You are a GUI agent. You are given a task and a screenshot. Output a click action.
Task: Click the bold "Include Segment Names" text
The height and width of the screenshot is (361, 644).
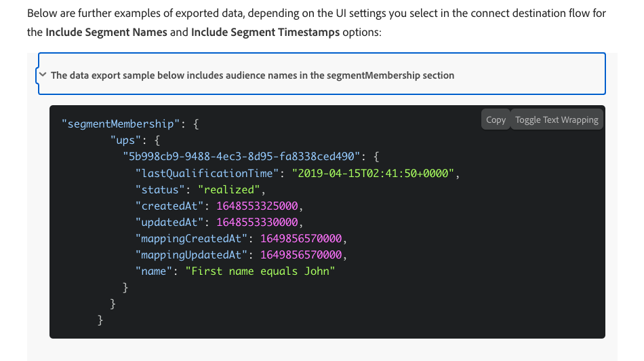click(x=106, y=33)
